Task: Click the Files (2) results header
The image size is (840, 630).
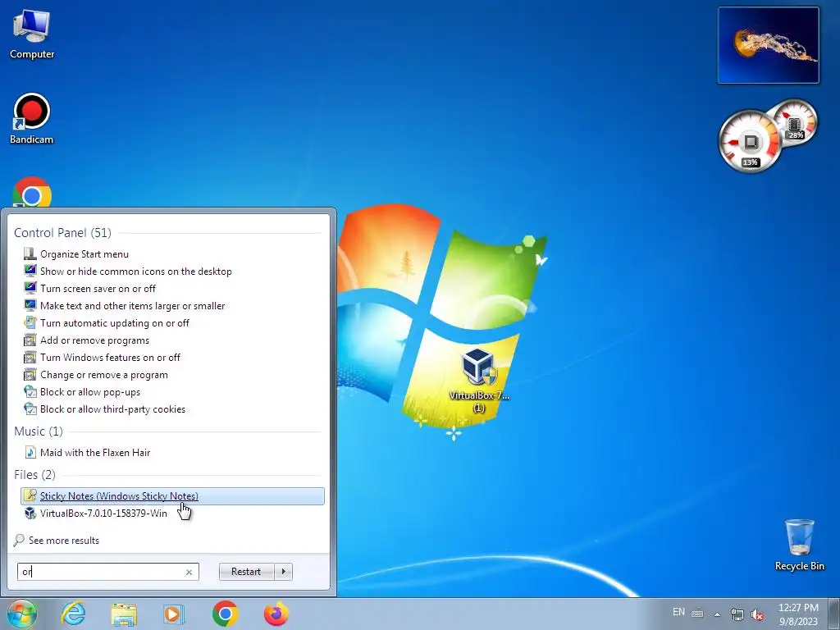Action: (x=34, y=475)
